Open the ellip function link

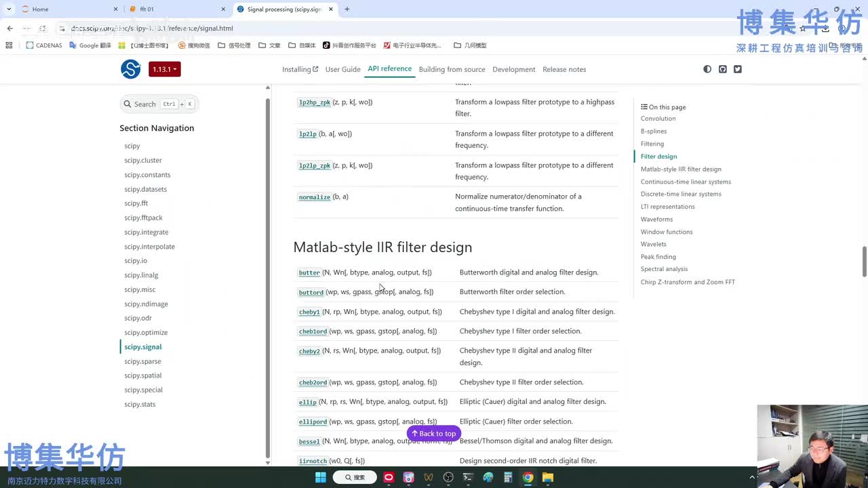coord(308,402)
